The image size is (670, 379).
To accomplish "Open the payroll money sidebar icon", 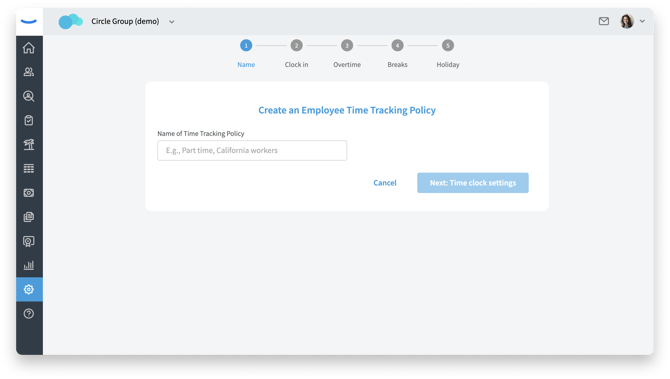I will pos(29,193).
